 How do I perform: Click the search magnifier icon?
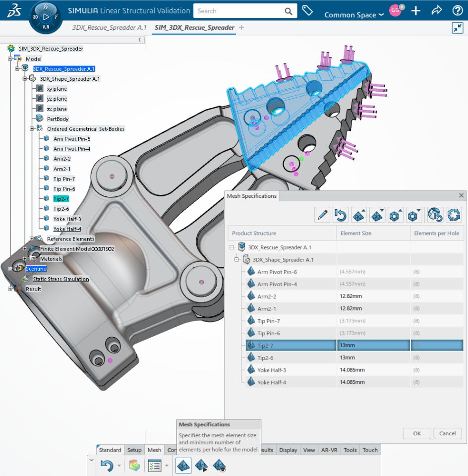click(289, 11)
